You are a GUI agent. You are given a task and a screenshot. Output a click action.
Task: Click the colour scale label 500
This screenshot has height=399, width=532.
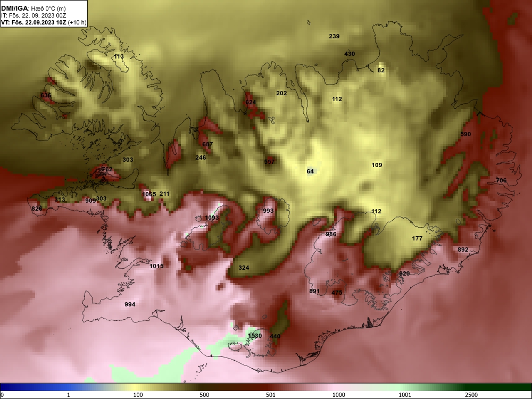click(x=204, y=395)
